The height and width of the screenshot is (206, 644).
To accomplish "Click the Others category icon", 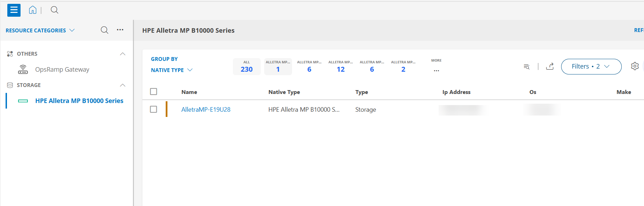I will coord(10,54).
